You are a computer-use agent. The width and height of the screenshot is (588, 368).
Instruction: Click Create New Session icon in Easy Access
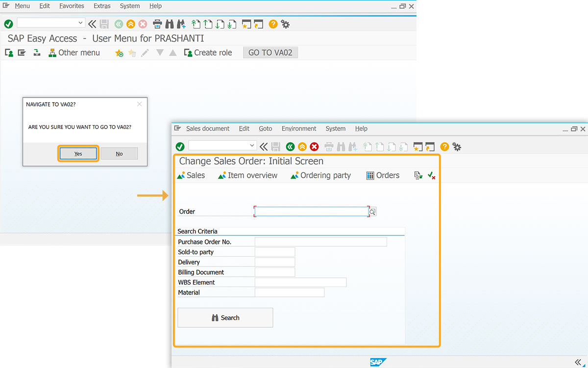246,24
